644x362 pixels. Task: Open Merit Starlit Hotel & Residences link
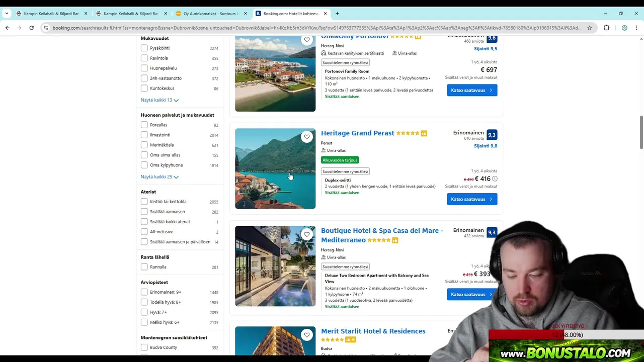[373, 331]
